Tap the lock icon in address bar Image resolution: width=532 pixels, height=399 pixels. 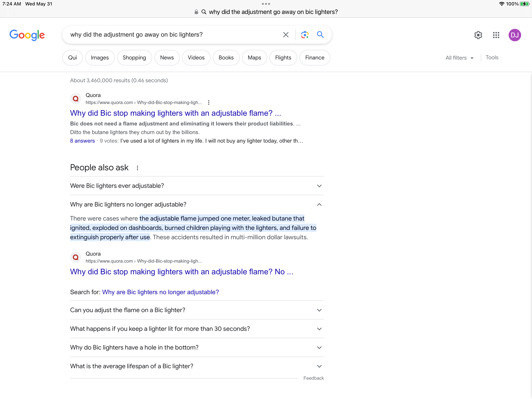[196, 12]
